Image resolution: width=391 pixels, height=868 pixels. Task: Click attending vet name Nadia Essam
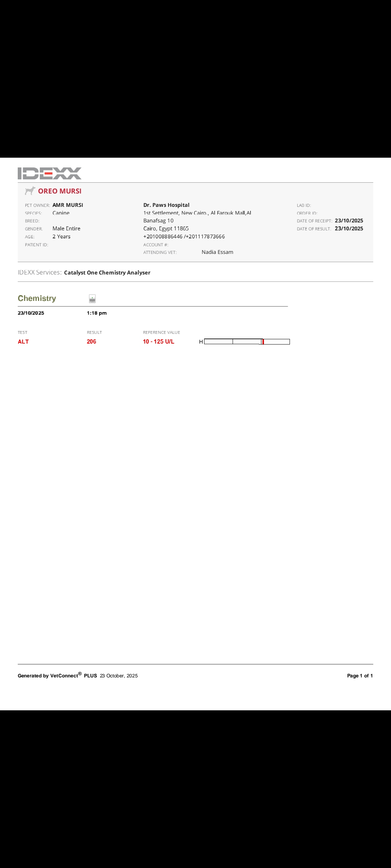tap(217, 252)
